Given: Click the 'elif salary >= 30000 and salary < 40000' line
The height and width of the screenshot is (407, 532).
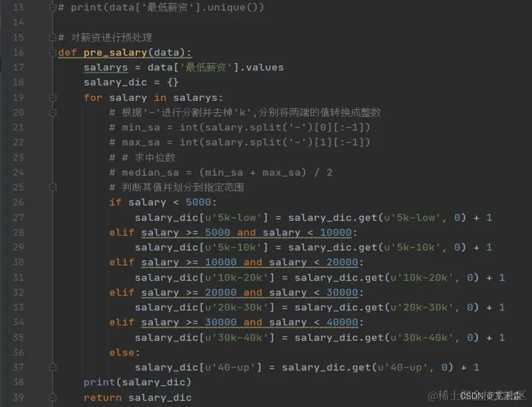Looking at the screenshot, I should [x=236, y=322].
